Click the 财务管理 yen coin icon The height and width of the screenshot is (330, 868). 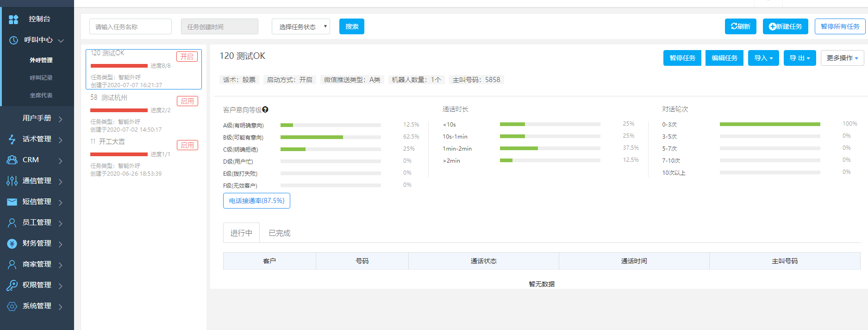pyautogui.click(x=12, y=243)
